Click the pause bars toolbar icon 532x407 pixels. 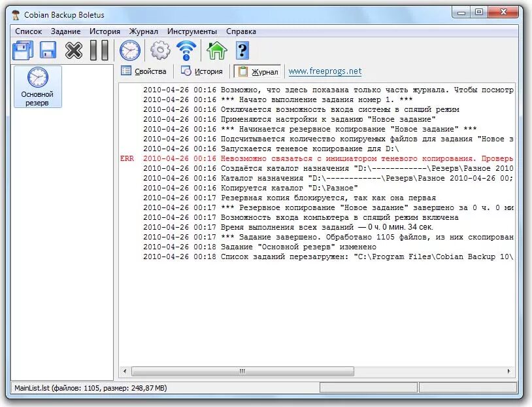point(99,50)
